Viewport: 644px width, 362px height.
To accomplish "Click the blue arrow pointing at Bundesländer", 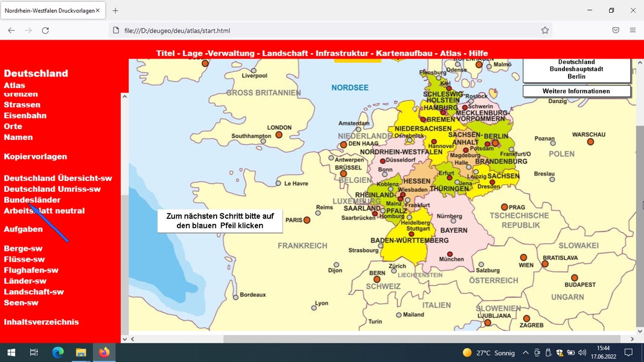I will click(48, 223).
